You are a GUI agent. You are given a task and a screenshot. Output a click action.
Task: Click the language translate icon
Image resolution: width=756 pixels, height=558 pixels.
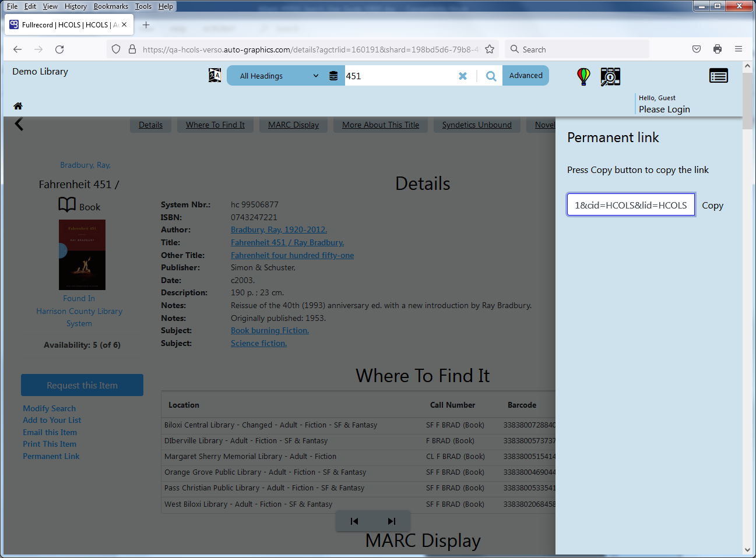pos(215,75)
